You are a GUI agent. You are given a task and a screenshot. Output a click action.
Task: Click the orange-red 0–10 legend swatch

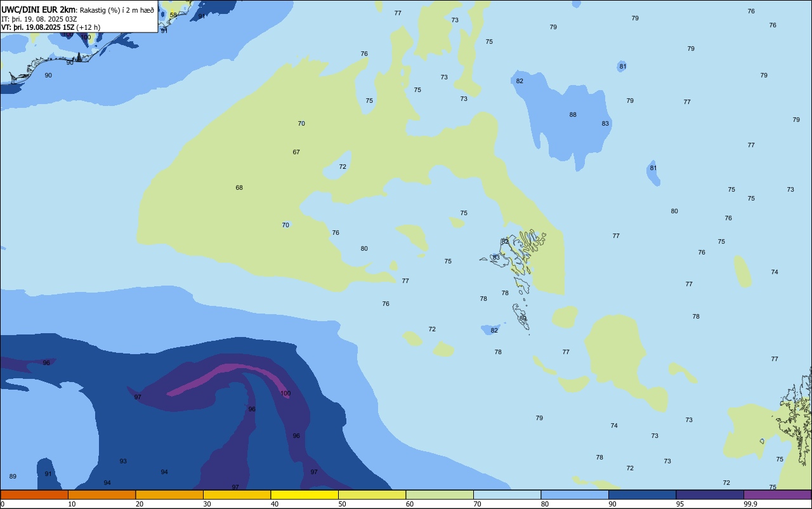pos(34,494)
